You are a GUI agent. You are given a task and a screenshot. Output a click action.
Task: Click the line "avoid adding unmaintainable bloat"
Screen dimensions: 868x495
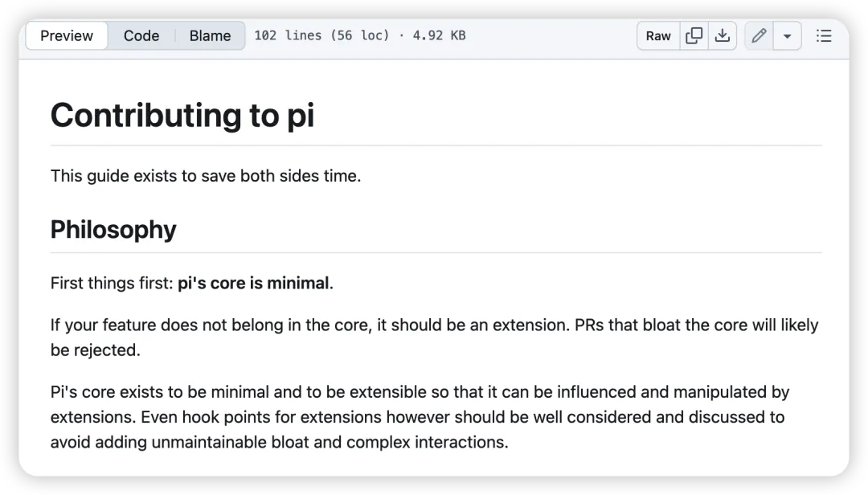280,443
